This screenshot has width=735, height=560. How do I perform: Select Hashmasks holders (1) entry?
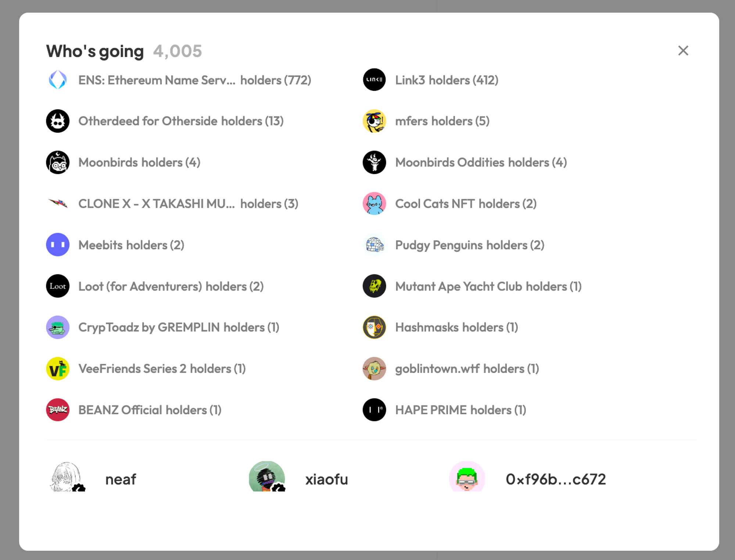pos(456,327)
